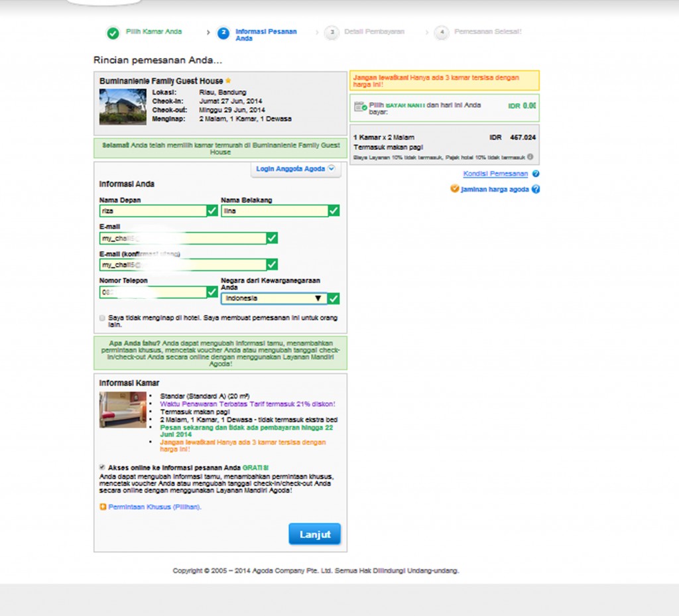The image size is (679, 616).
Task: Click the help icon beside jaminan harga agoda
Action: (x=536, y=189)
